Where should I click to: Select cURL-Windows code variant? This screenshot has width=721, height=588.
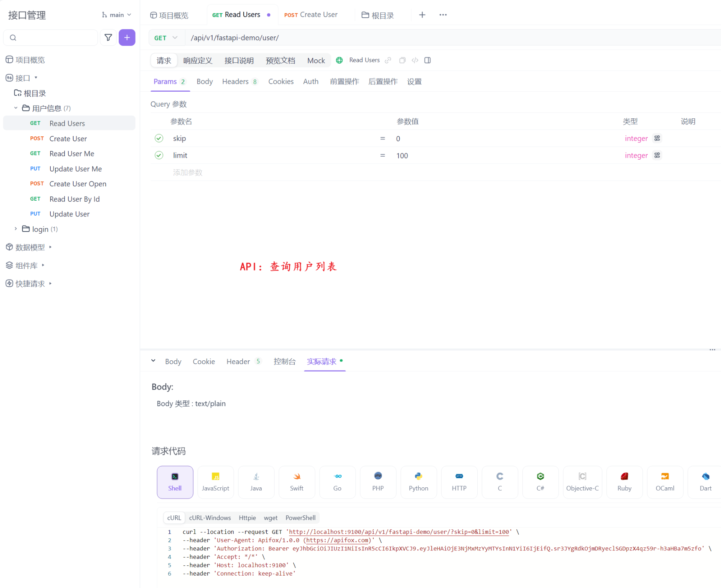click(210, 518)
